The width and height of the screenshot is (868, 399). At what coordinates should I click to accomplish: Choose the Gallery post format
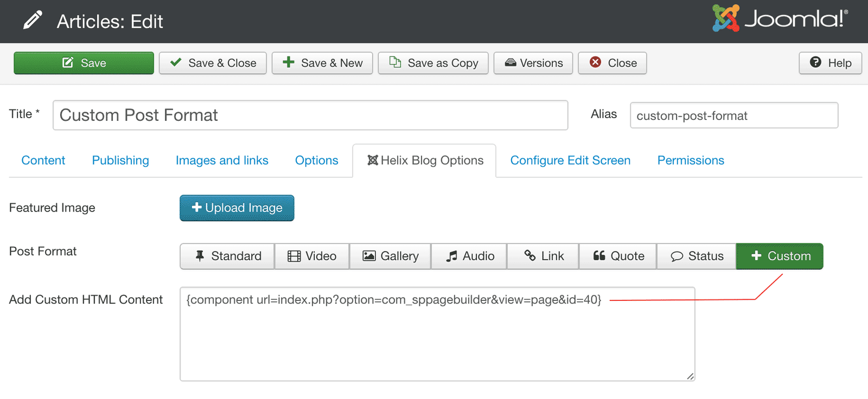390,256
